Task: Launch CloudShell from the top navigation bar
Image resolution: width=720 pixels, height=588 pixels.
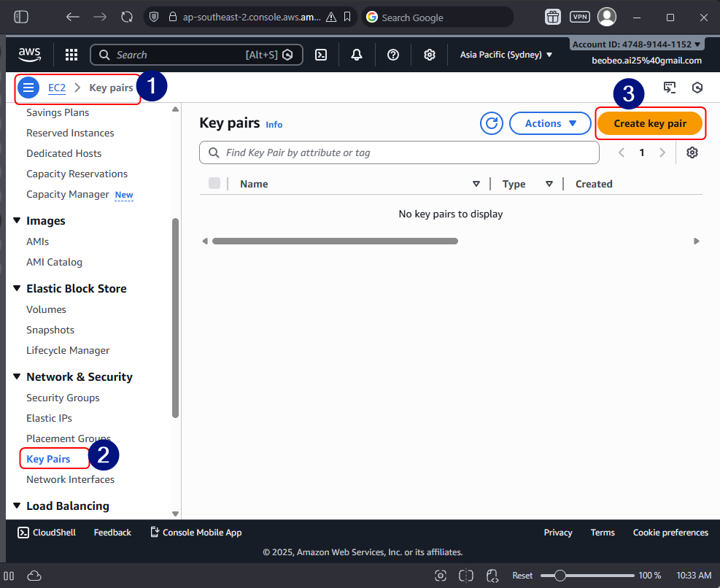Action: pyautogui.click(x=320, y=55)
